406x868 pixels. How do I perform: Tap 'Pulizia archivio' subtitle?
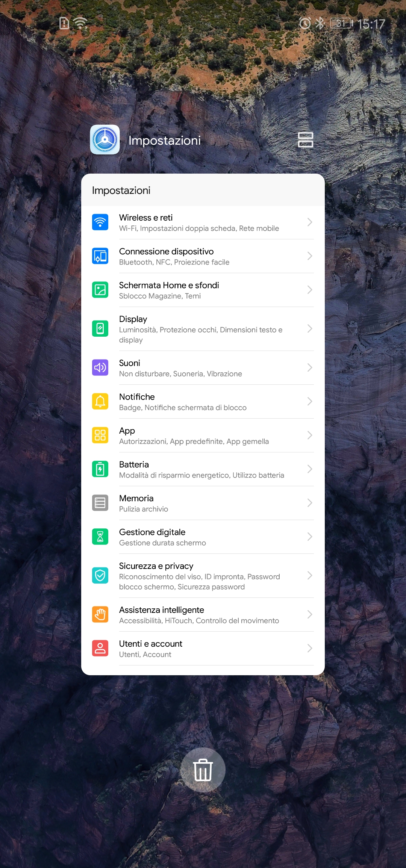[x=144, y=509]
